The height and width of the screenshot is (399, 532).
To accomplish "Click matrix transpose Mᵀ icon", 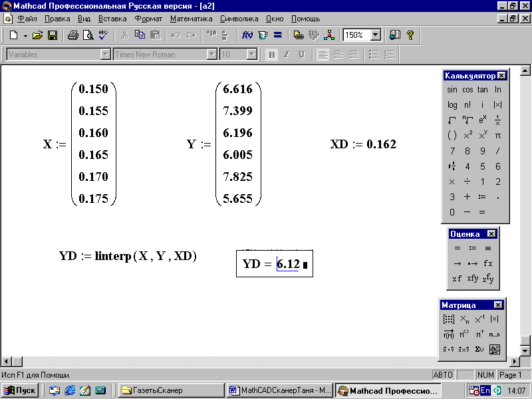I will (x=479, y=334).
